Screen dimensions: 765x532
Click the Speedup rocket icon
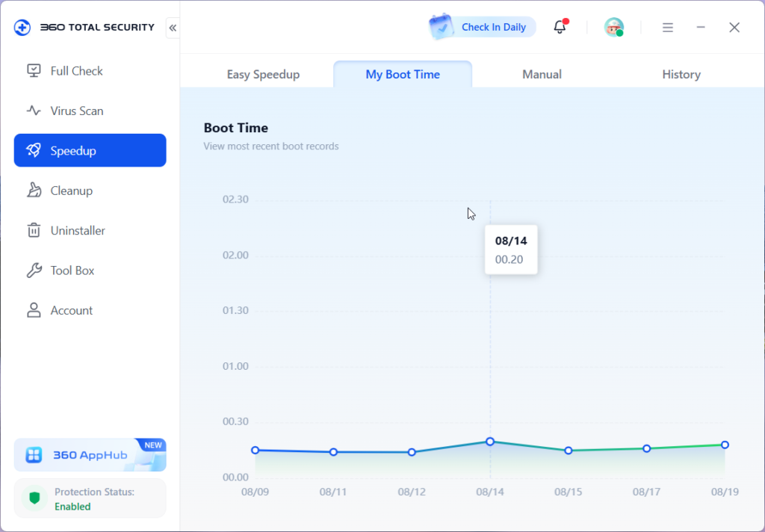34,150
